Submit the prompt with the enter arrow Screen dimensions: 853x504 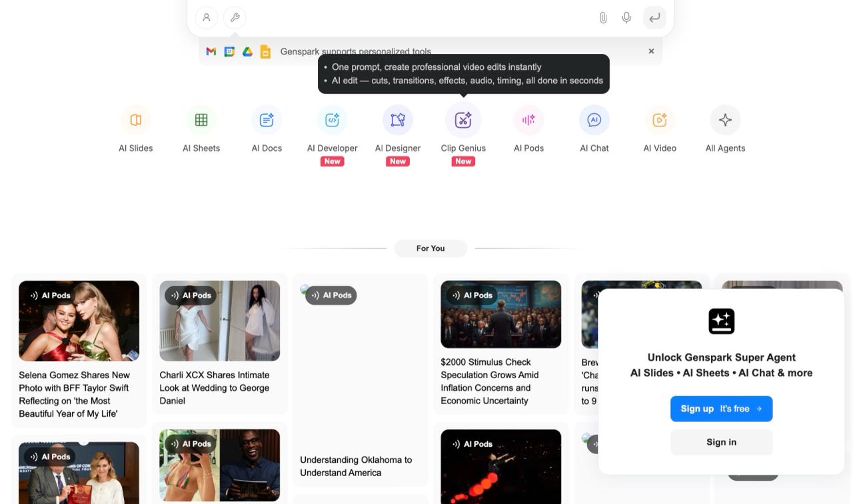[654, 17]
